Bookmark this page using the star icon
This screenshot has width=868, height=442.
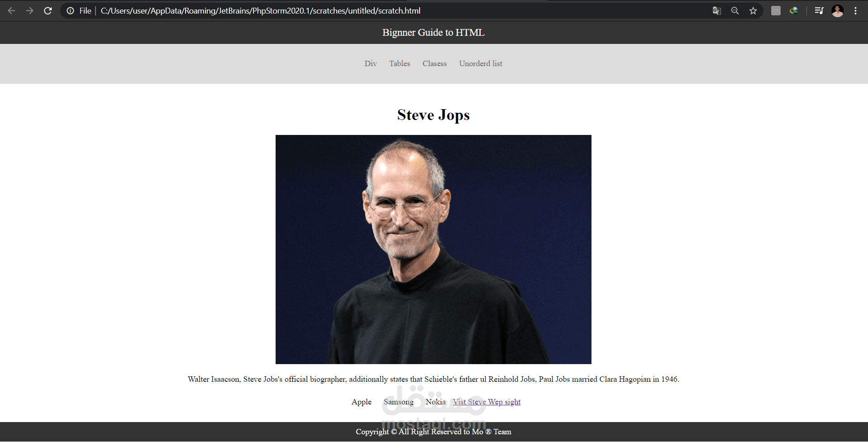point(753,10)
